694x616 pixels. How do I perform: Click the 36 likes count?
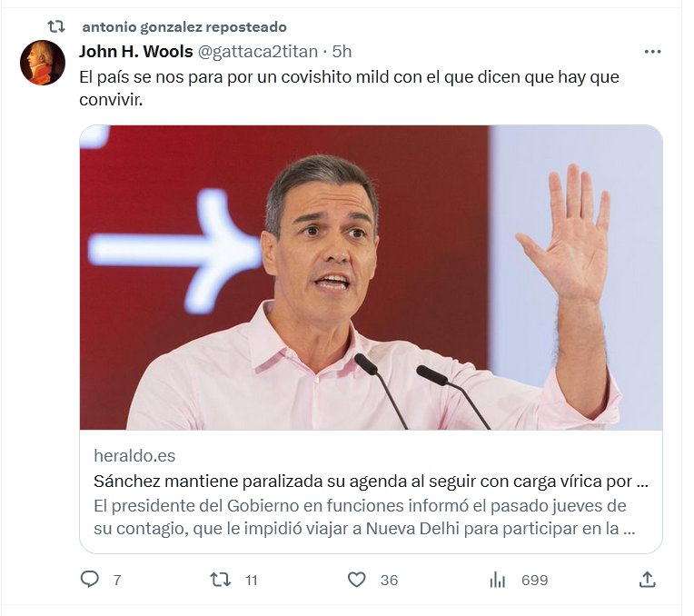(x=389, y=581)
